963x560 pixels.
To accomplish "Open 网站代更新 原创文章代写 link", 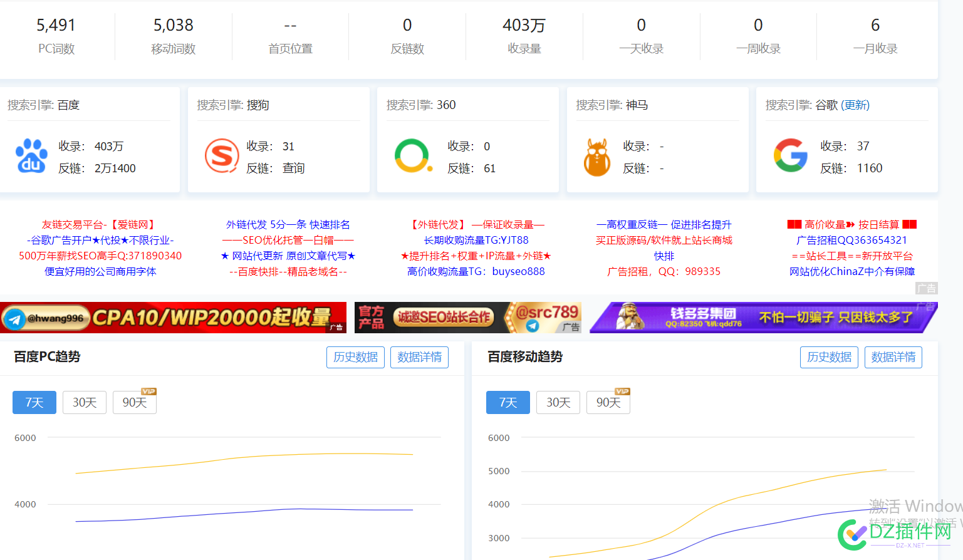I will (288, 256).
